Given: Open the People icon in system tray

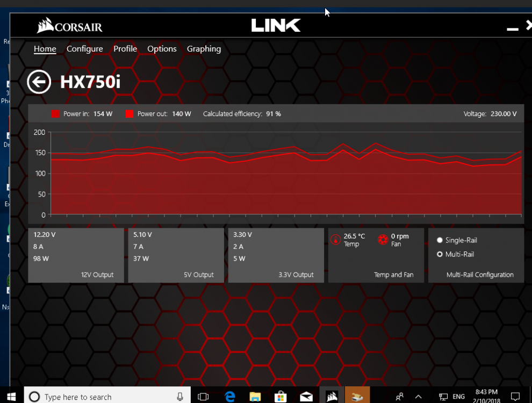Looking at the screenshot, I should click(400, 396).
